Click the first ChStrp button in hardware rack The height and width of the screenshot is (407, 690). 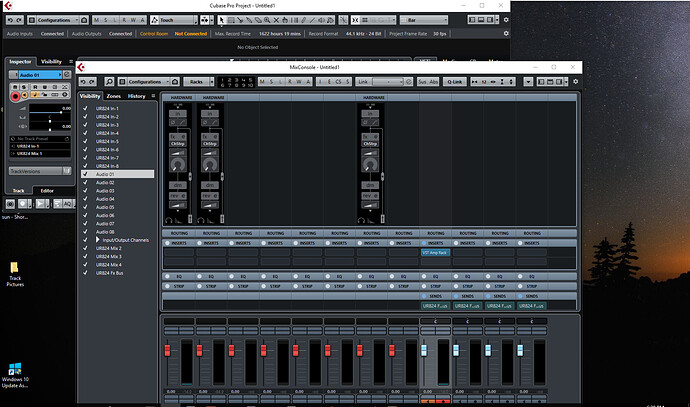178,144
